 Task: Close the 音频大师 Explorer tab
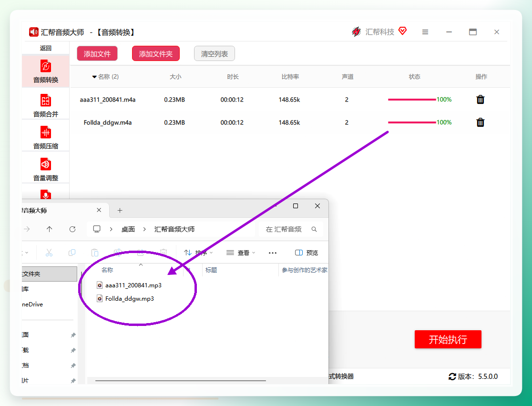[99, 210]
